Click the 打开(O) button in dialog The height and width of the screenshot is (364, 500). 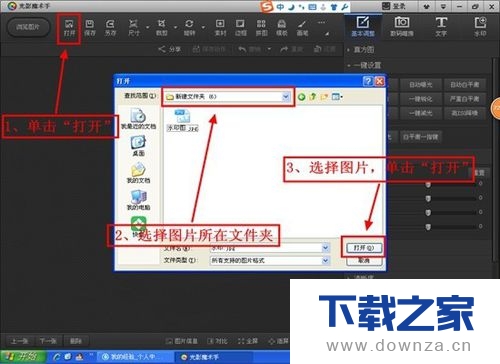point(364,248)
